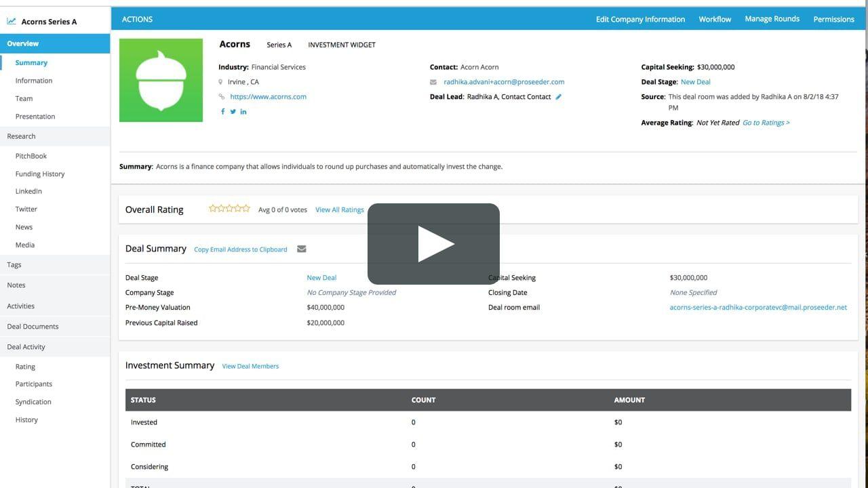The height and width of the screenshot is (488, 868).
Task: Open Permissions settings
Action: [x=833, y=19]
